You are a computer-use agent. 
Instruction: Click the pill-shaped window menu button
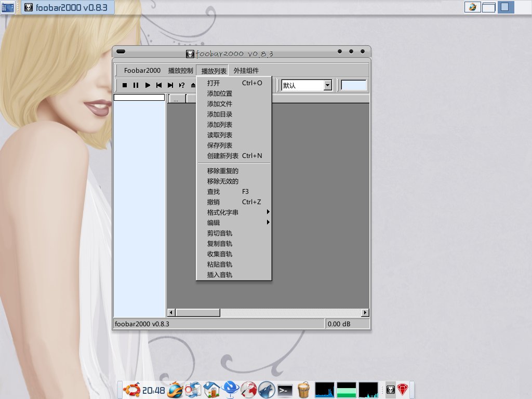[x=121, y=51]
